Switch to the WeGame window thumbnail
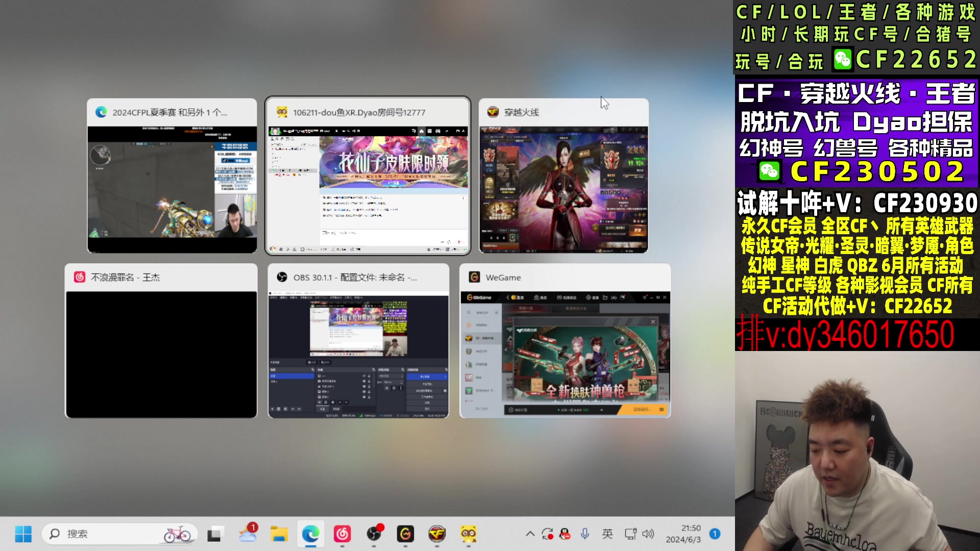The image size is (980, 551). coord(565,341)
